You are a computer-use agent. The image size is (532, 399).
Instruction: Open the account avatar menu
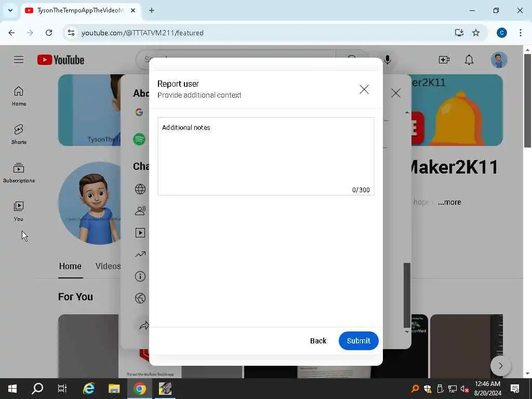pyautogui.click(x=499, y=60)
